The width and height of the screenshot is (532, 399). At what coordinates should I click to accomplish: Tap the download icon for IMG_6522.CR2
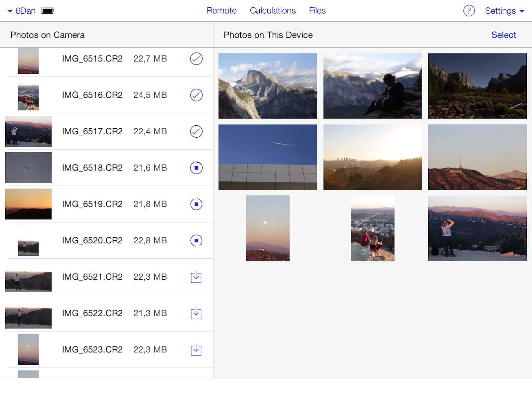pyautogui.click(x=196, y=313)
